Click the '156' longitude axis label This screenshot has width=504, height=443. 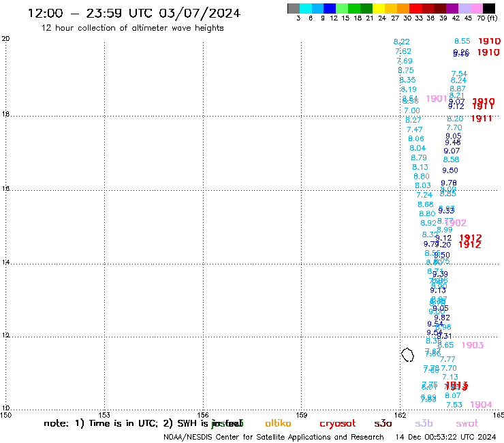pyautogui.click(x=203, y=415)
